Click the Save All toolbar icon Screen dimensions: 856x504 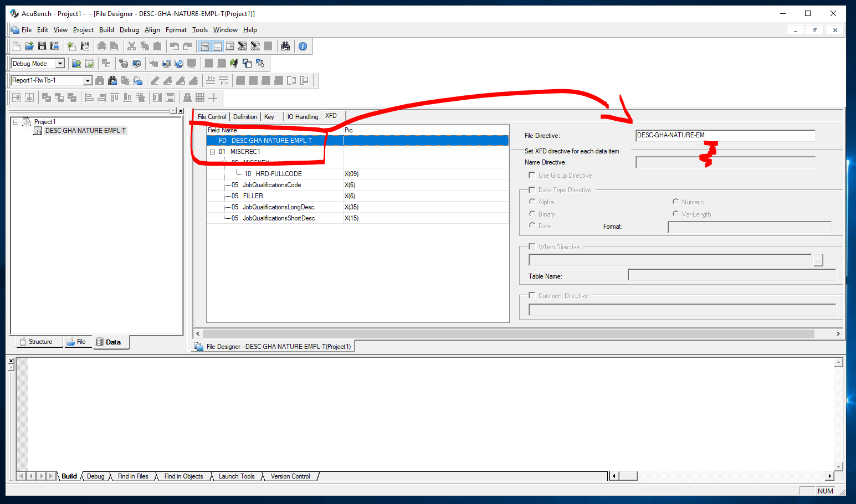pos(54,46)
